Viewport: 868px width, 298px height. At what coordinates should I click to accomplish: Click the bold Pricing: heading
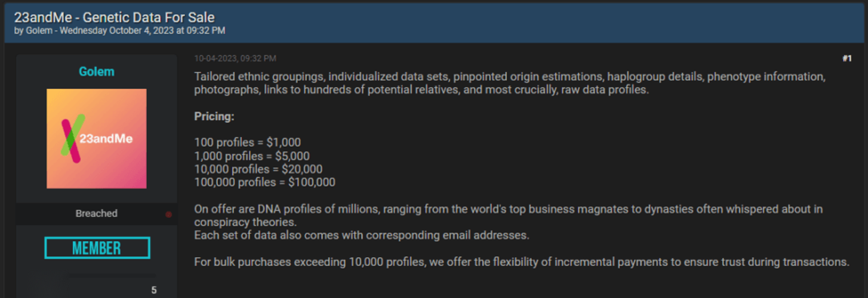(x=214, y=116)
